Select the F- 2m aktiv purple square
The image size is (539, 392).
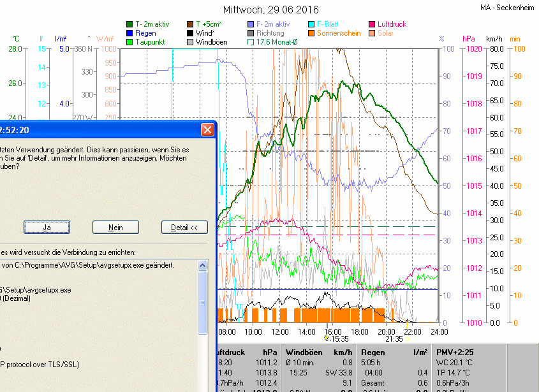(x=251, y=24)
